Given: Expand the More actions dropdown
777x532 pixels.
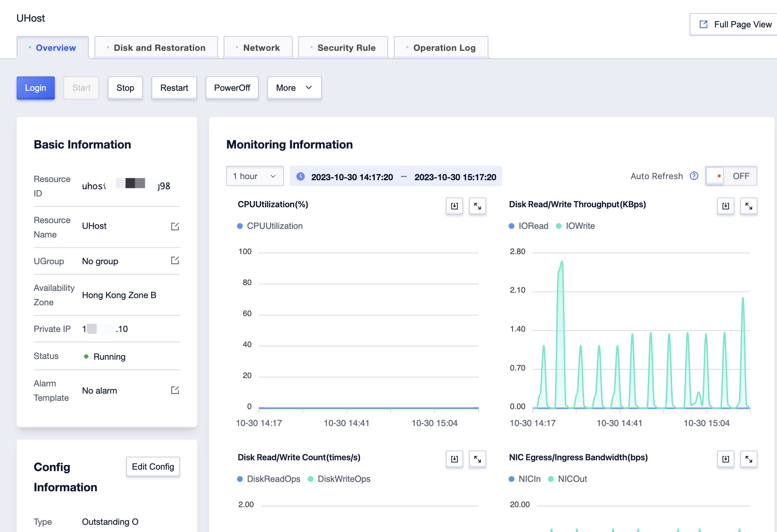Looking at the screenshot, I should (x=294, y=88).
